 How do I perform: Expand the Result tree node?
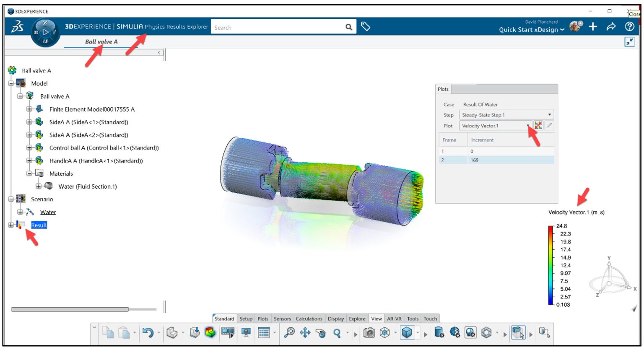[10, 225]
